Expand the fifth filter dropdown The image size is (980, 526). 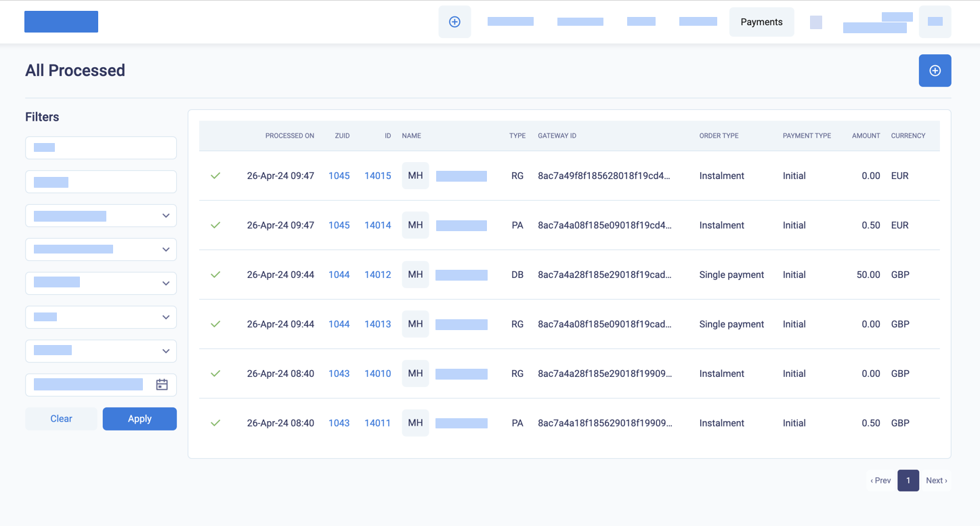(x=101, y=351)
